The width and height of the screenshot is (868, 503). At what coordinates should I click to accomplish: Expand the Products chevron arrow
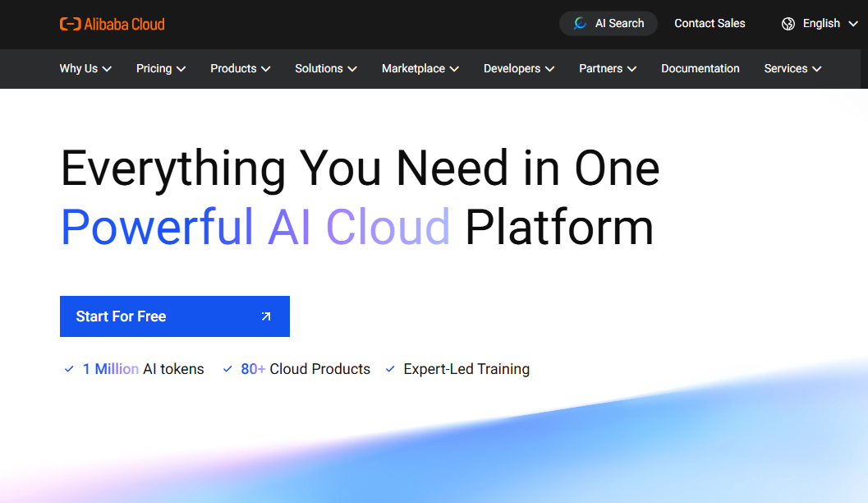coord(266,69)
